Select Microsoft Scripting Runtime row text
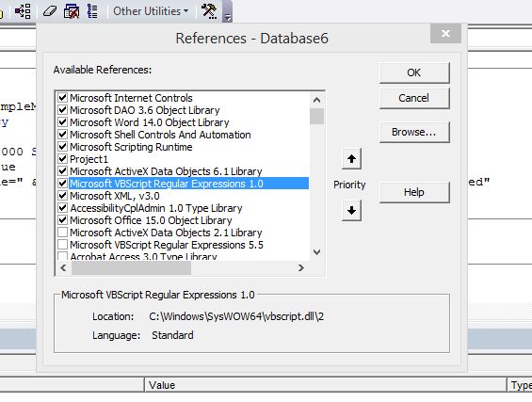 click(131, 147)
